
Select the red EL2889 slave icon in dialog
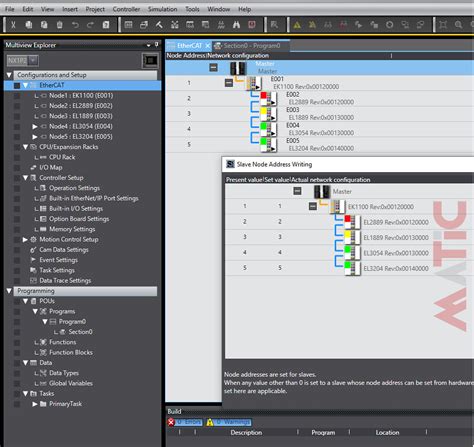coord(352,221)
